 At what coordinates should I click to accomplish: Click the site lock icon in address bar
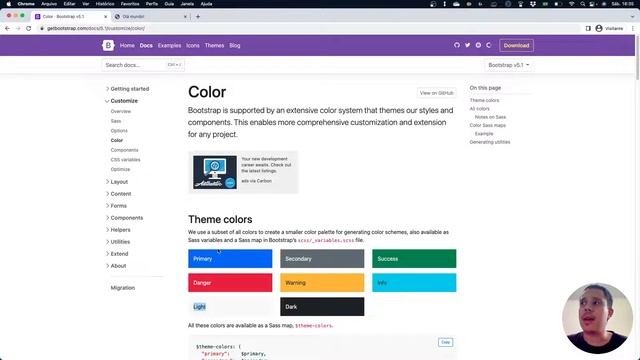pyautogui.click(x=42, y=28)
